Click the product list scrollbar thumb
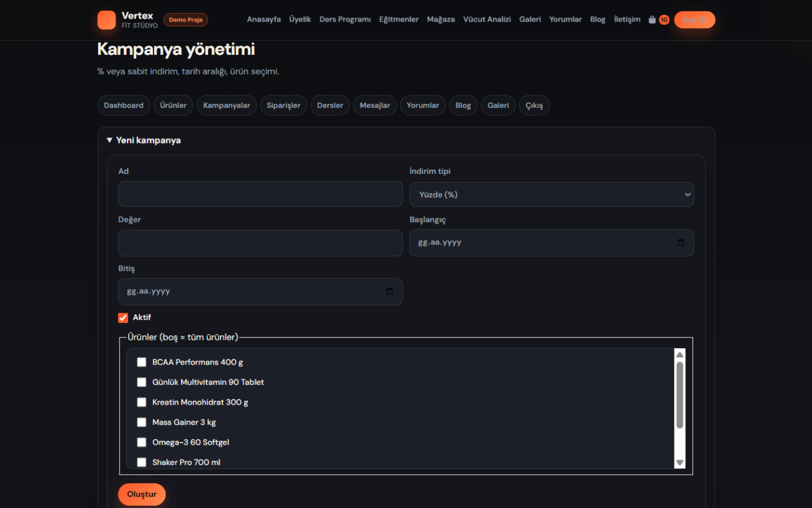The width and height of the screenshot is (812, 508). pos(679,395)
